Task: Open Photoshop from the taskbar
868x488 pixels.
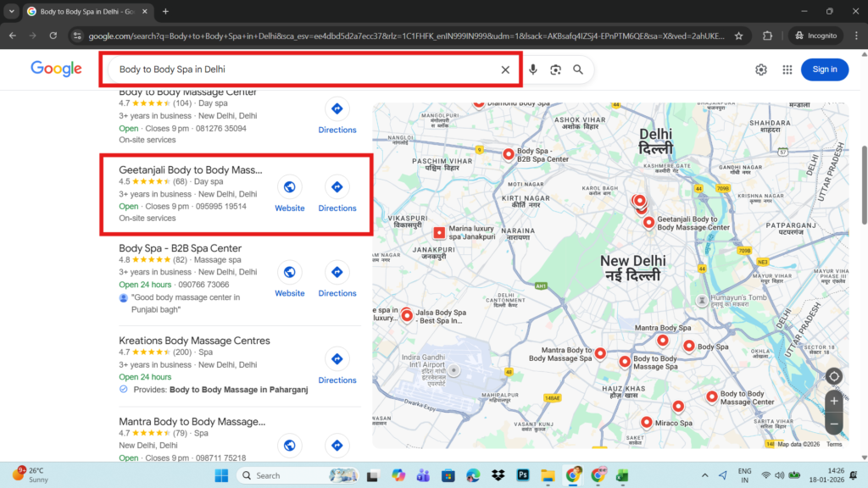Action: pyautogui.click(x=523, y=475)
